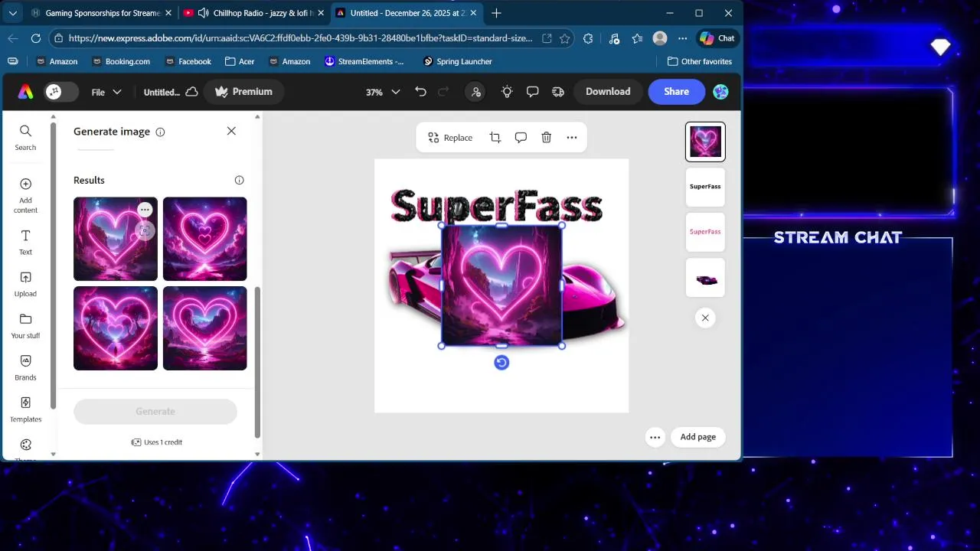
Task: Toggle the switch beside the Adobe logo
Action: pyautogui.click(x=61, y=92)
